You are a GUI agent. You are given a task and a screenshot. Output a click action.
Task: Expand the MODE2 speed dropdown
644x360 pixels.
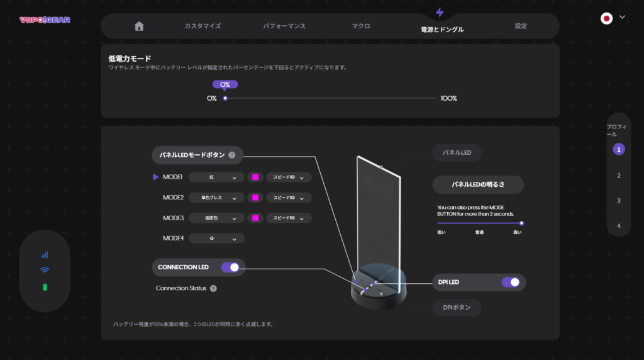tap(289, 198)
